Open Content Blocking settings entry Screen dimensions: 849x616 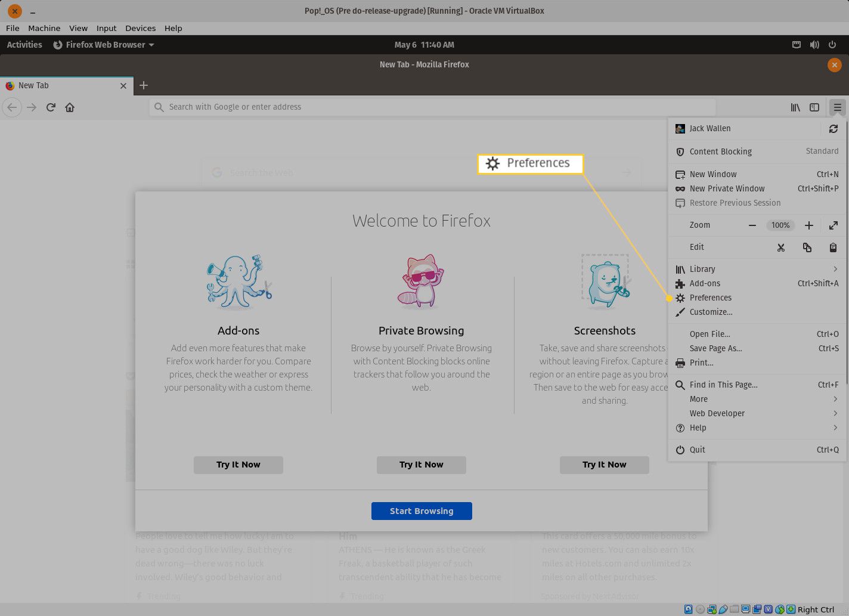[757, 151]
